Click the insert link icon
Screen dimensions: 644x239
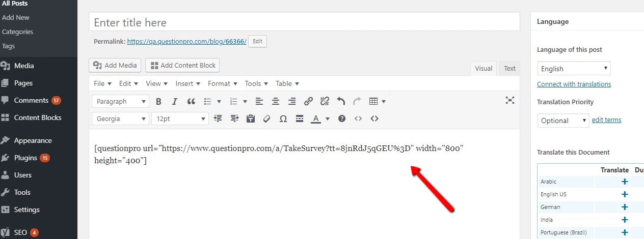pos(308,101)
